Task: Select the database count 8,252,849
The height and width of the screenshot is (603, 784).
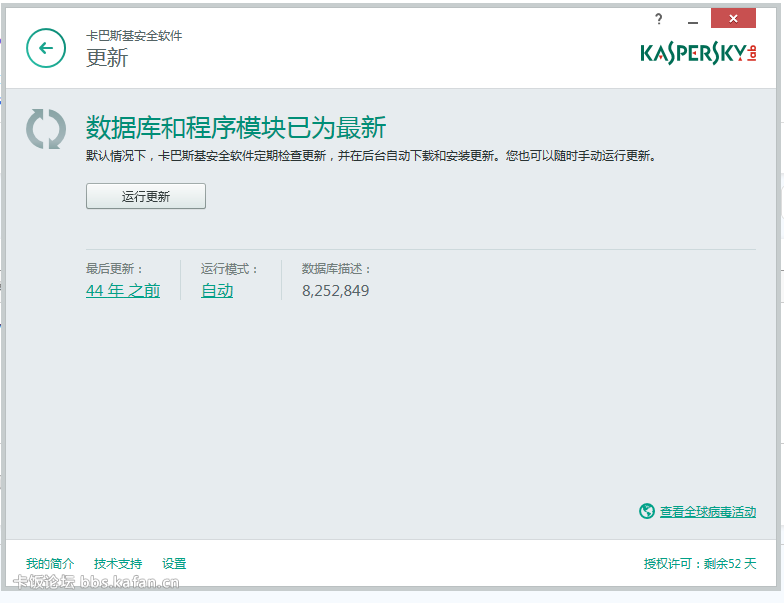Action: [336, 290]
